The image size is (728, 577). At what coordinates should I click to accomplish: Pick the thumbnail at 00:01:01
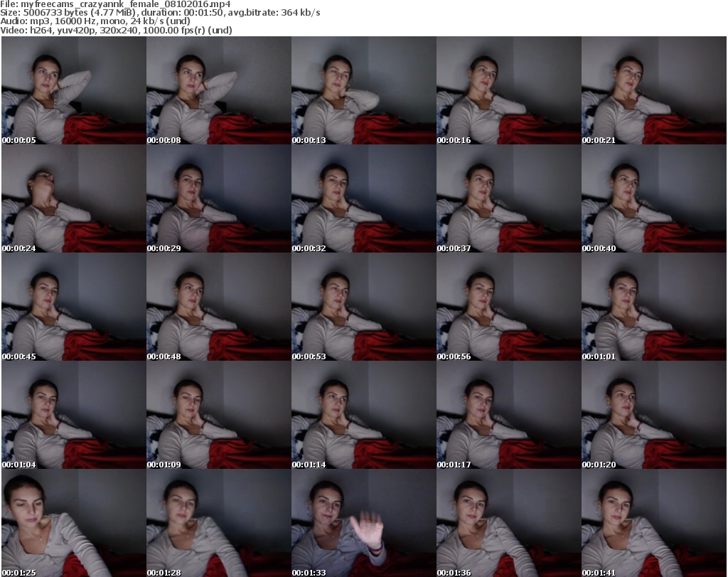(654, 307)
